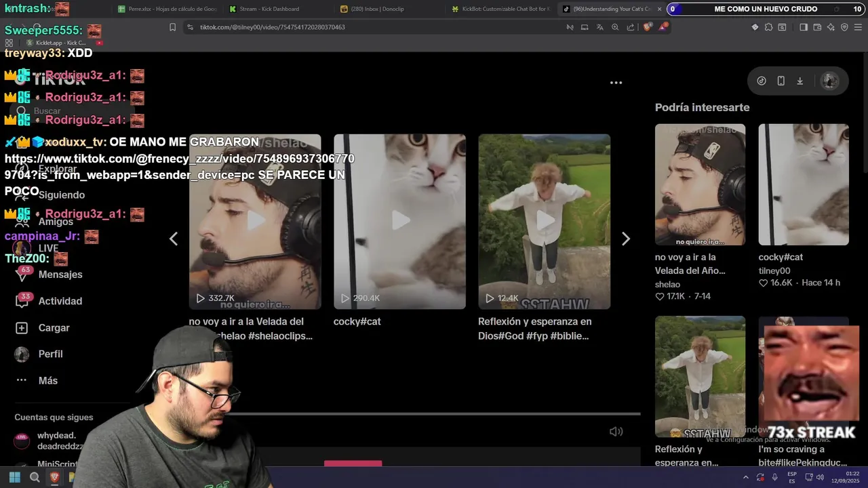
Task: Click the zoom magnifier icon in address bar
Action: 615,27
